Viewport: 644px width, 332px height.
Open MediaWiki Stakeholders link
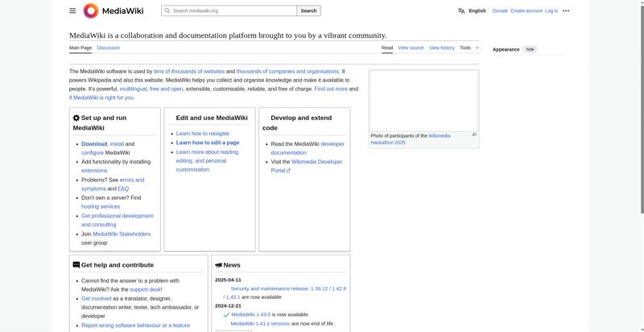tap(122, 234)
